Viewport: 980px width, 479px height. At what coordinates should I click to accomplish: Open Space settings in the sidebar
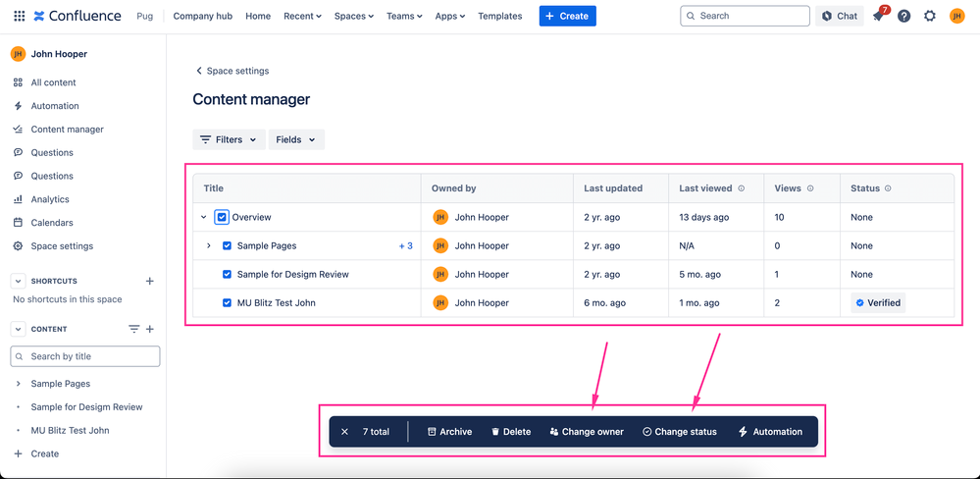click(62, 245)
